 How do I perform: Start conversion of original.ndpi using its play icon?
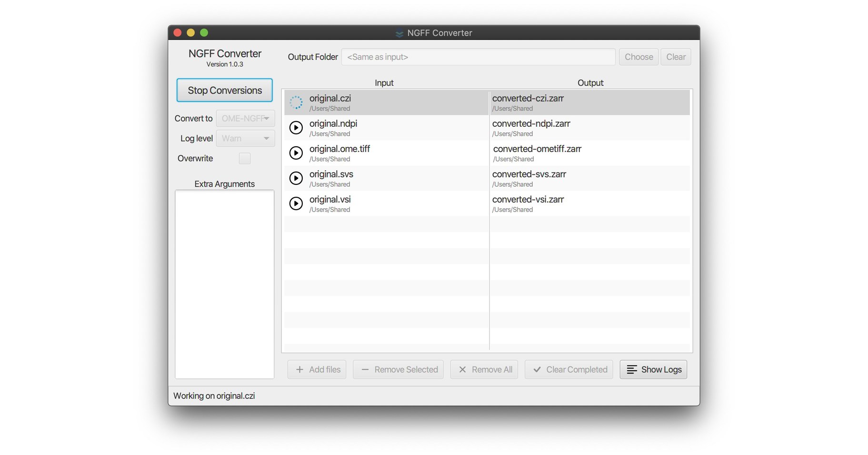(296, 127)
